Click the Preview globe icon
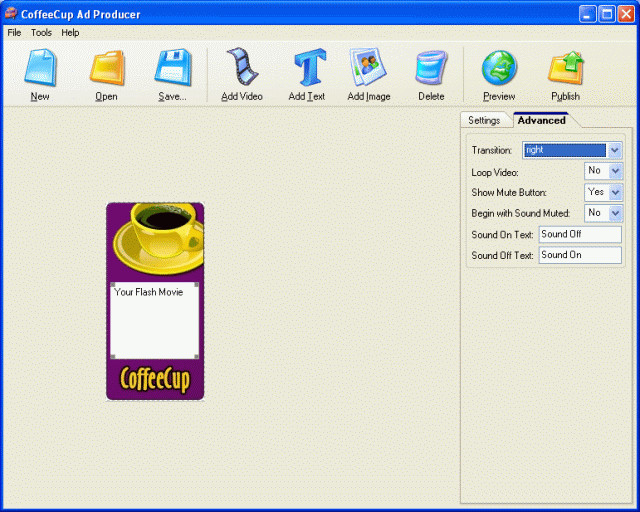The height and width of the screenshot is (512, 640). (x=499, y=68)
